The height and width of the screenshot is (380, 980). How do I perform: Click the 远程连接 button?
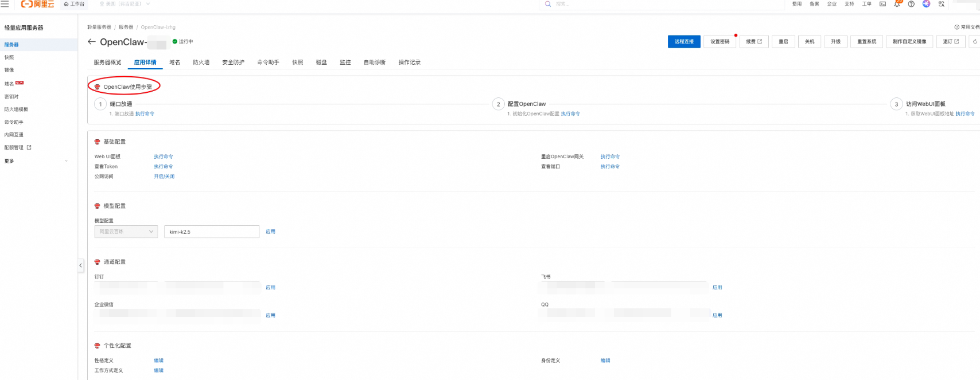(x=684, y=41)
